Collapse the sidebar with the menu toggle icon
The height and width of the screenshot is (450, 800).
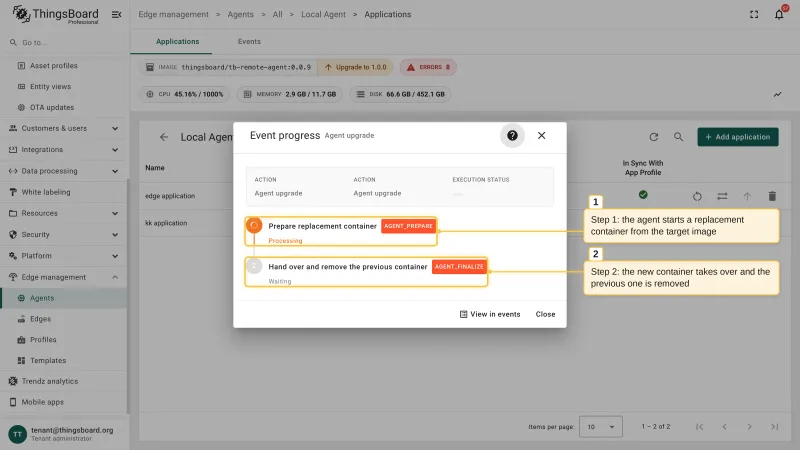point(116,14)
